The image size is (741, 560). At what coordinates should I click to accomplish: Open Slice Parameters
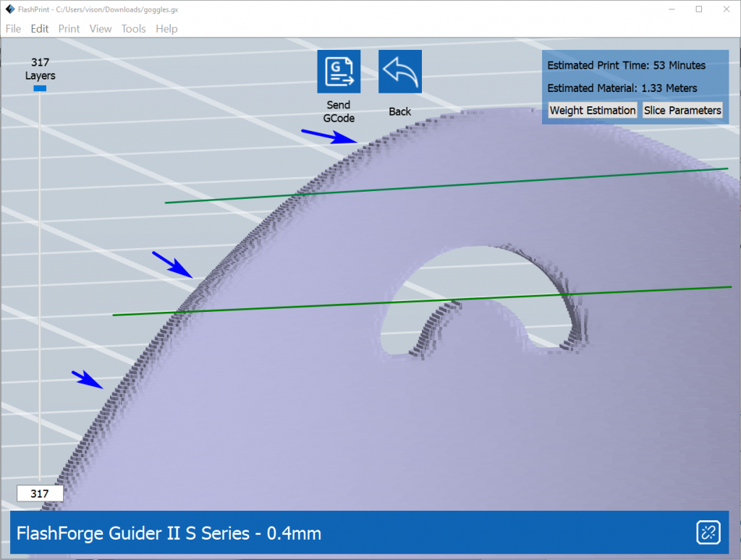tap(682, 110)
